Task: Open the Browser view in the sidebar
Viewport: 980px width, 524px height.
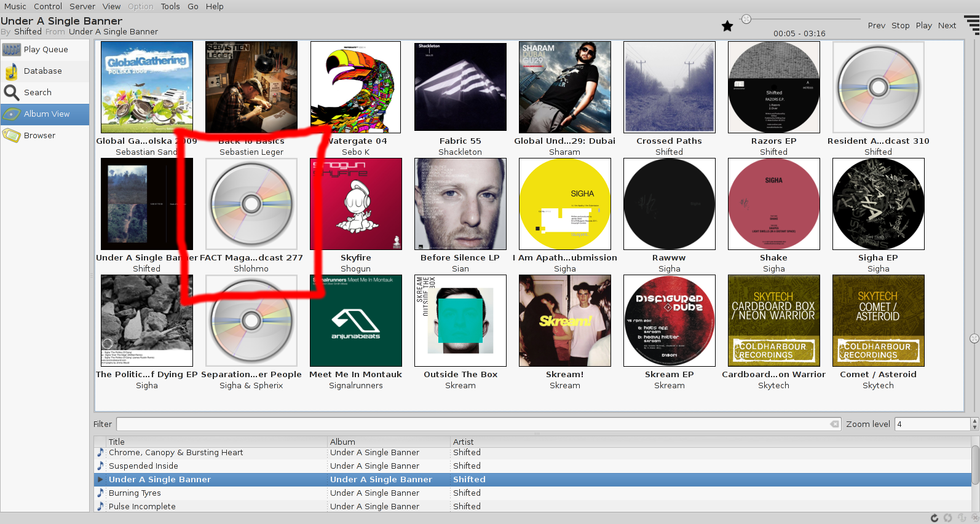Action: click(x=45, y=136)
